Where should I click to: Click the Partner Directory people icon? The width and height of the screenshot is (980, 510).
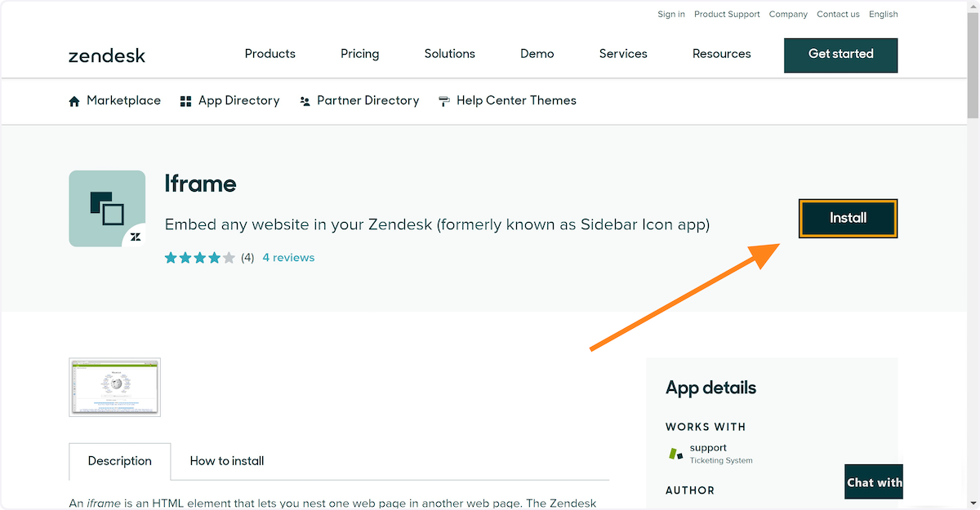[x=305, y=101]
